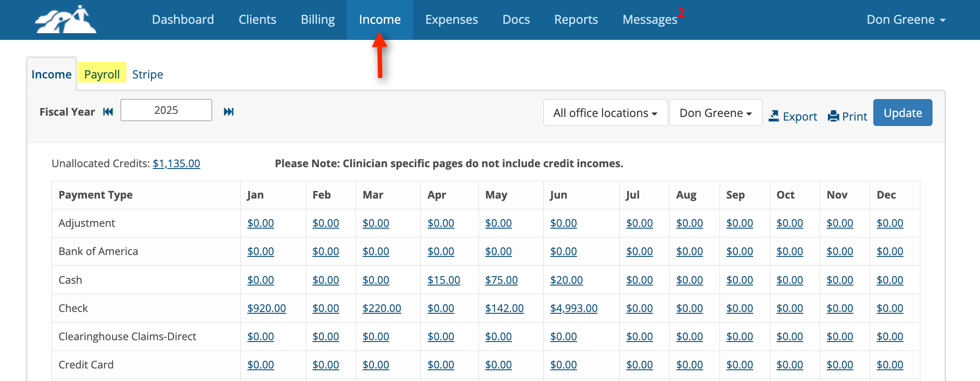The height and width of the screenshot is (381, 980).
Task: Switch to the Income tab
Action: click(x=52, y=74)
